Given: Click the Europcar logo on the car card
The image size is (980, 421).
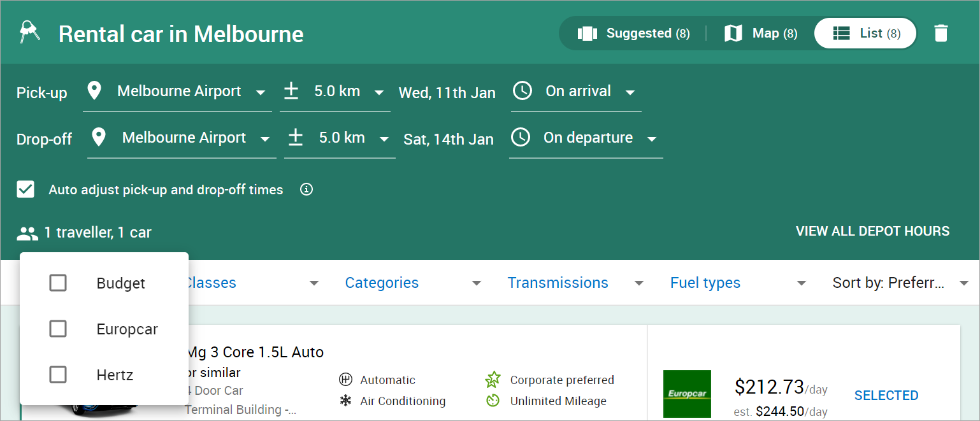Looking at the screenshot, I should (x=687, y=394).
